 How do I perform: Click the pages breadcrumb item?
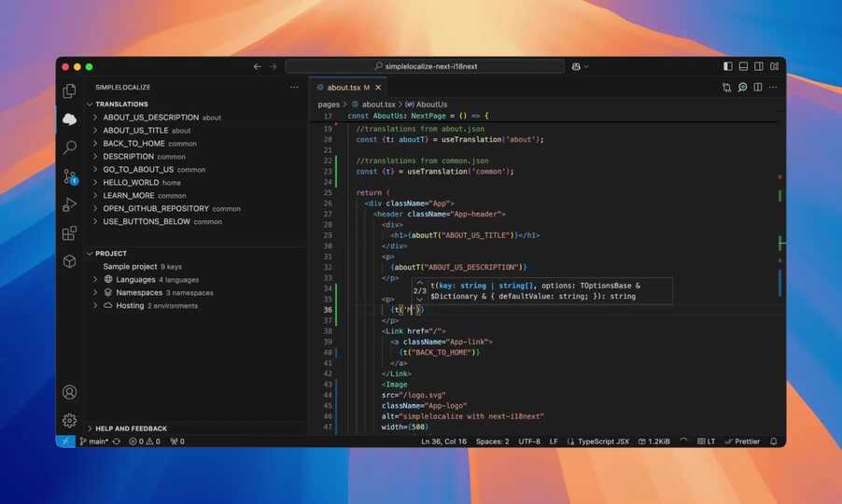click(329, 105)
